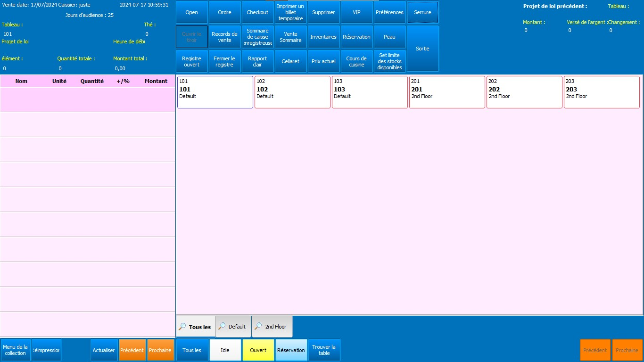Screen dimensions: 644x362
Task: Open the VIP function
Action: pos(356,12)
